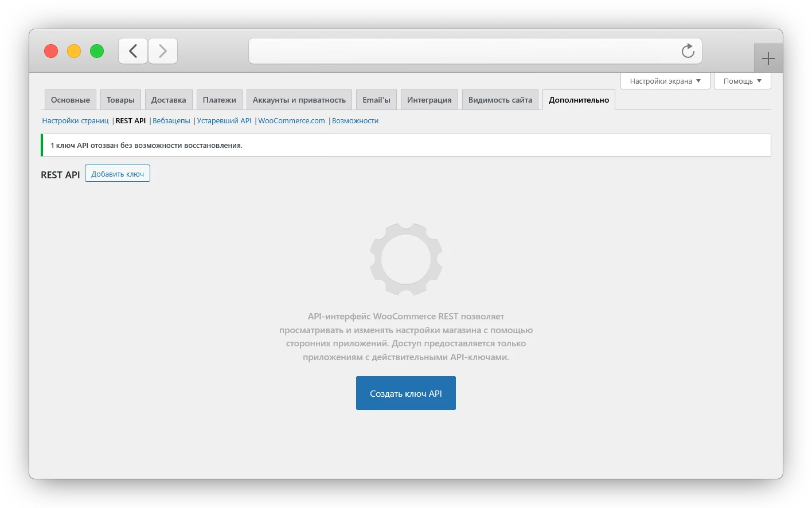Click the browser address bar field

(459, 52)
